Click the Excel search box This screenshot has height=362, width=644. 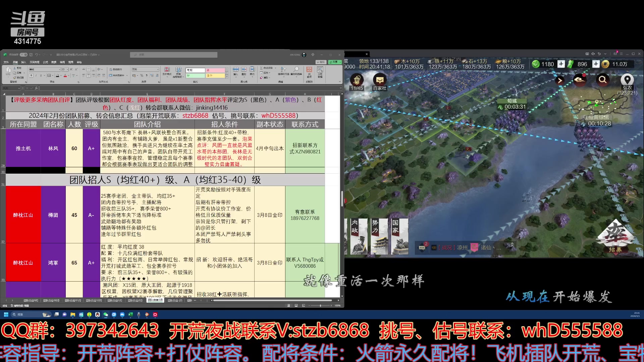(173, 55)
